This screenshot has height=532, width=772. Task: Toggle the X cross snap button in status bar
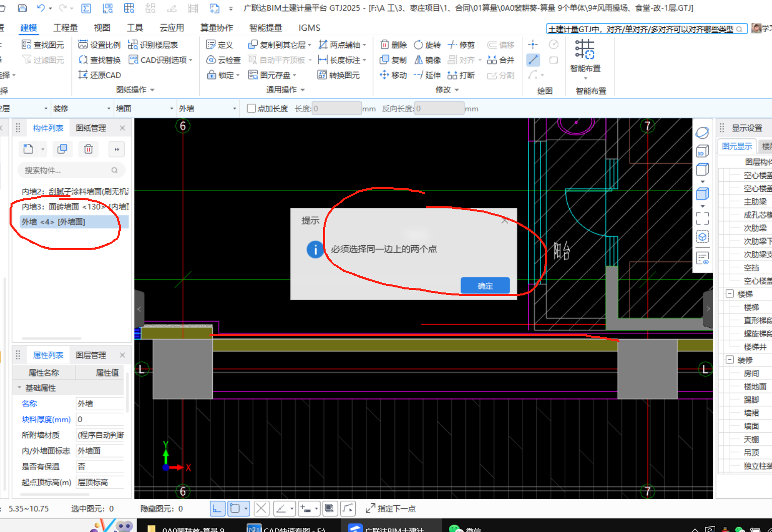point(261,509)
